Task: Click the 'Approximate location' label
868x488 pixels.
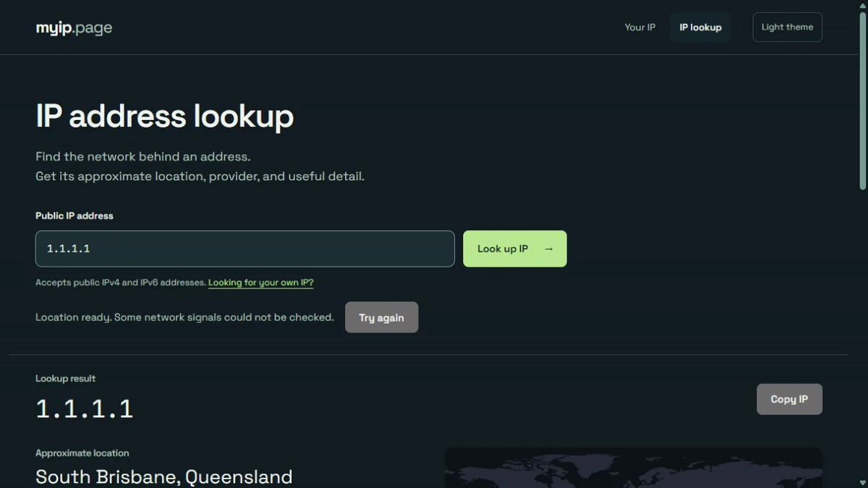Action: point(82,453)
